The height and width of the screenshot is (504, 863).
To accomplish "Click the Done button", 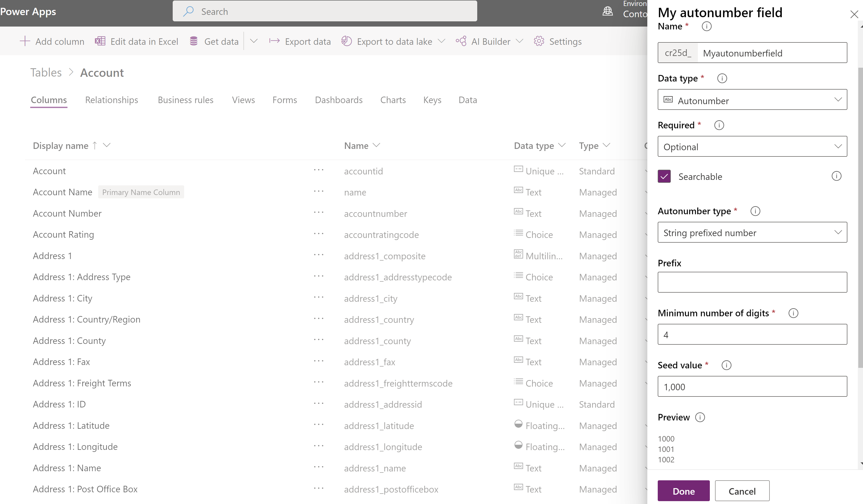I will (683, 491).
